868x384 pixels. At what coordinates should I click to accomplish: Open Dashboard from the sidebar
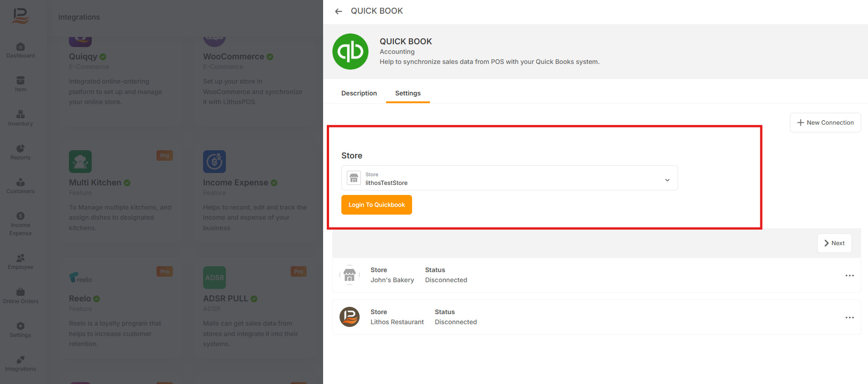[21, 50]
